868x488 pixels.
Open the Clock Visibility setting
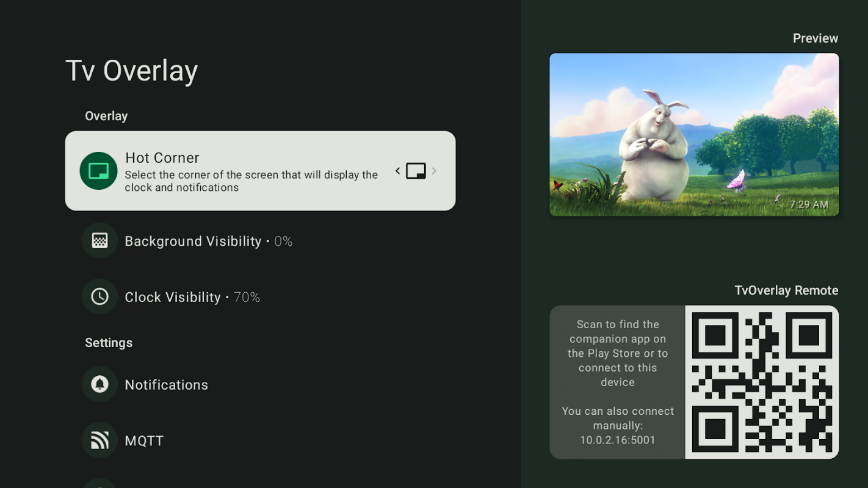click(x=260, y=297)
